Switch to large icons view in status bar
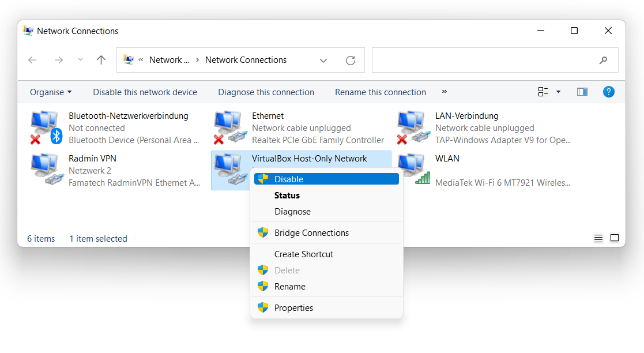 [x=615, y=238]
